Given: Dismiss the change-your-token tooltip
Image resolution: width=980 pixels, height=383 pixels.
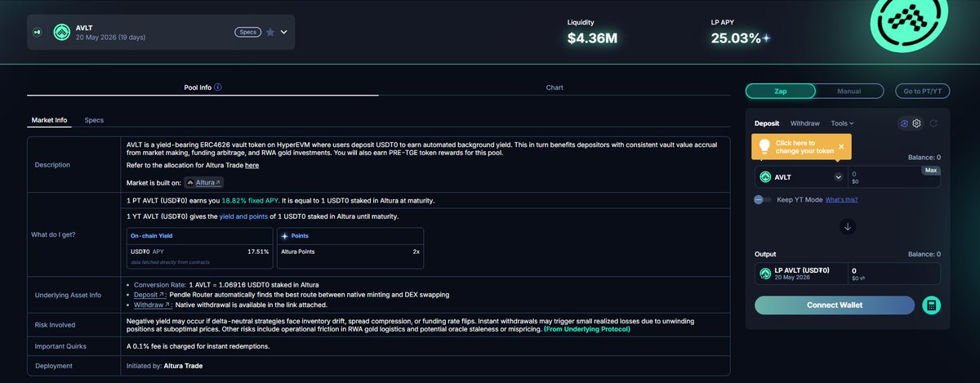Looking at the screenshot, I should click(x=841, y=146).
